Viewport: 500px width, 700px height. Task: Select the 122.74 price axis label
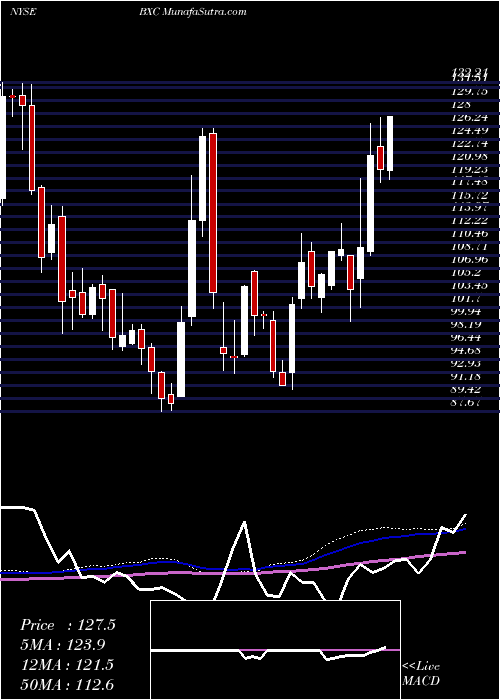(x=470, y=144)
